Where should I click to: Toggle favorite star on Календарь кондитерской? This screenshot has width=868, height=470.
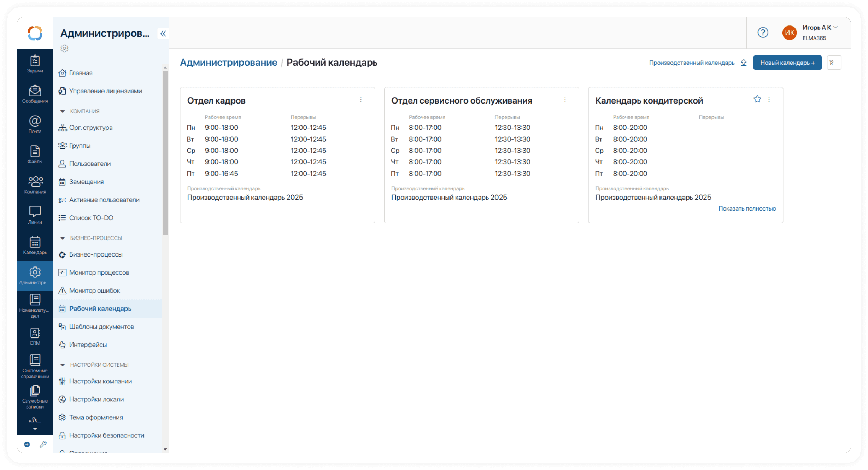[x=757, y=99]
